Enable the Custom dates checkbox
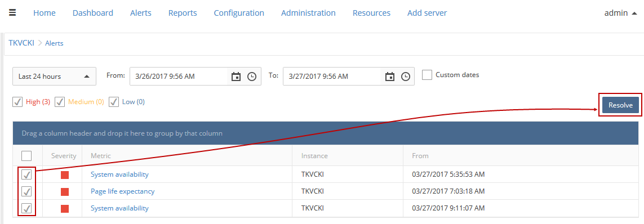 pos(427,75)
